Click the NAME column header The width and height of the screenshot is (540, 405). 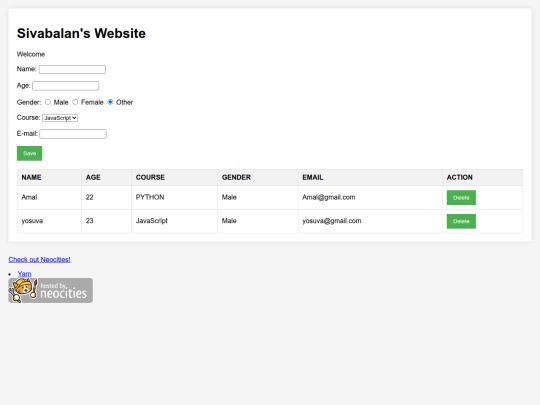[49, 177]
